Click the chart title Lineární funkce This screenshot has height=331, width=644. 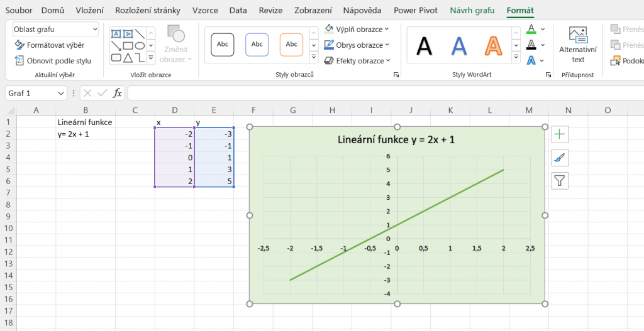click(396, 139)
